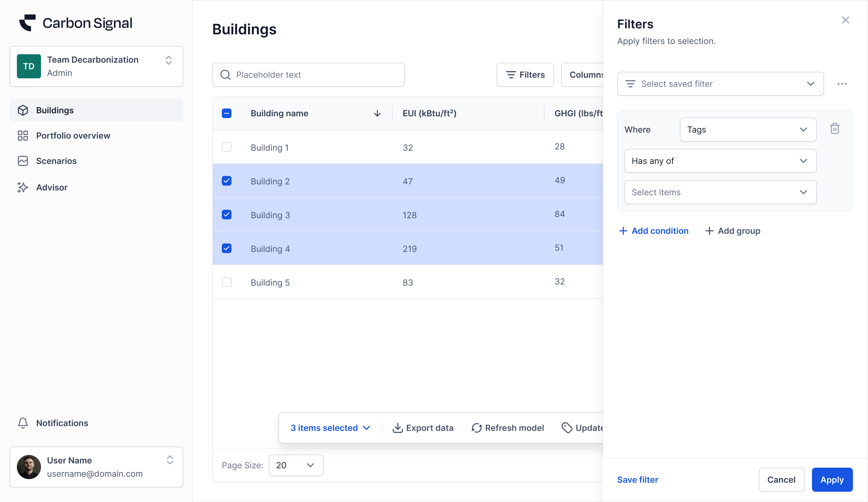Click the user avatar photo
Image resolution: width=868 pixels, height=502 pixels.
point(29,467)
